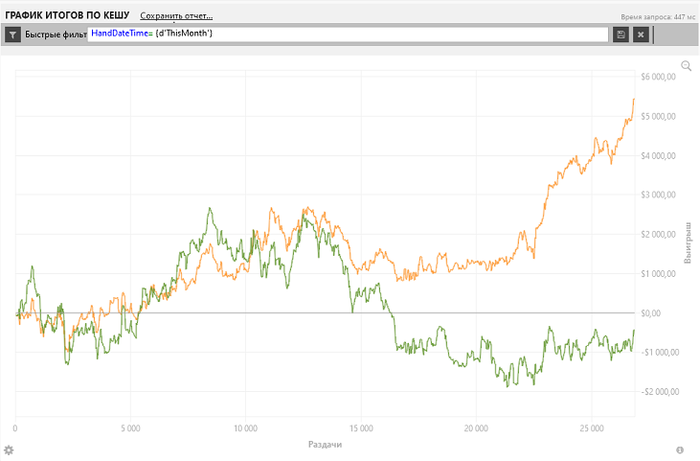Select the 'Раздачи' axis title
The width and height of the screenshot is (700, 461).
[x=325, y=444]
